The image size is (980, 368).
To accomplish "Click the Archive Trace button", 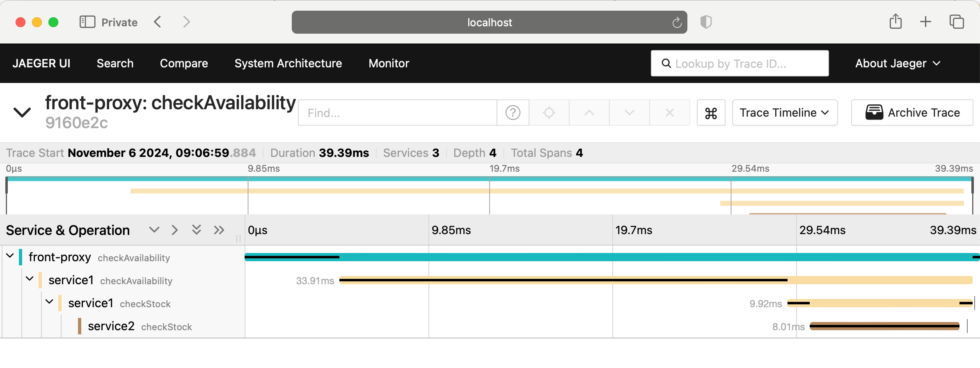I will click(x=912, y=113).
